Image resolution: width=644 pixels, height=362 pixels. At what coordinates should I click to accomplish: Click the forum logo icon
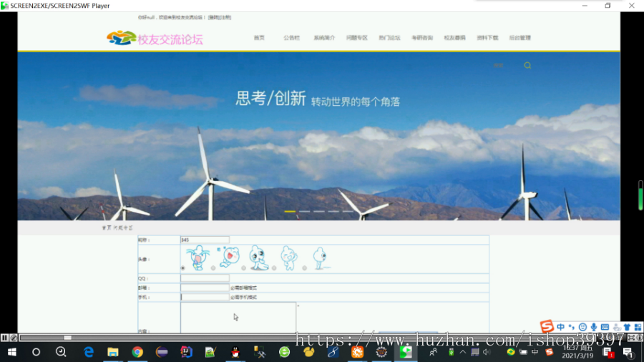pyautogui.click(x=121, y=38)
